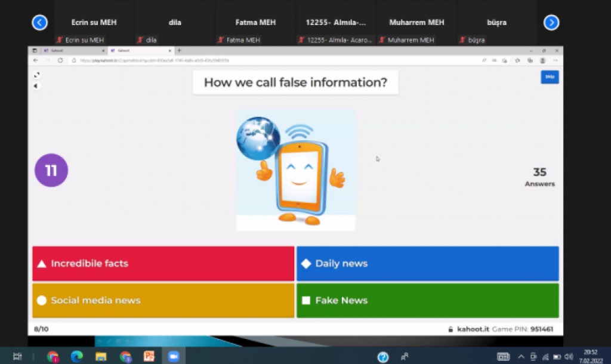
Task: Launch Microsoft Edge from taskbar
Action: point(76,356)
